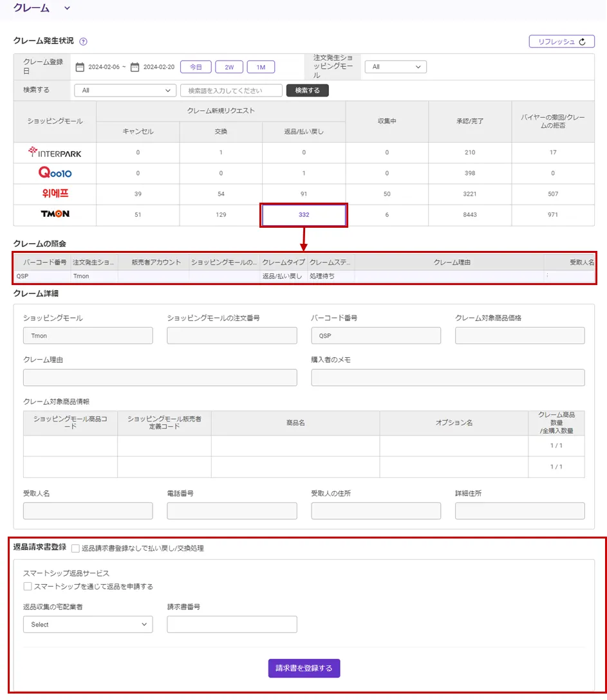Click the help icon beside クレーム発生状況
This screenshot has height=700, width=607.
click(x=83, y=42)
